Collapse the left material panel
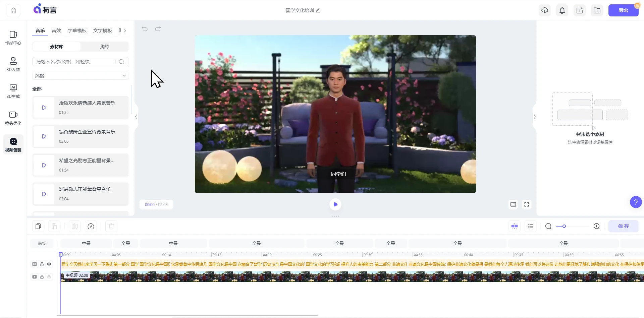Image resolution: width=644 pixels, height=318 pixels. (x=136, y=117)
